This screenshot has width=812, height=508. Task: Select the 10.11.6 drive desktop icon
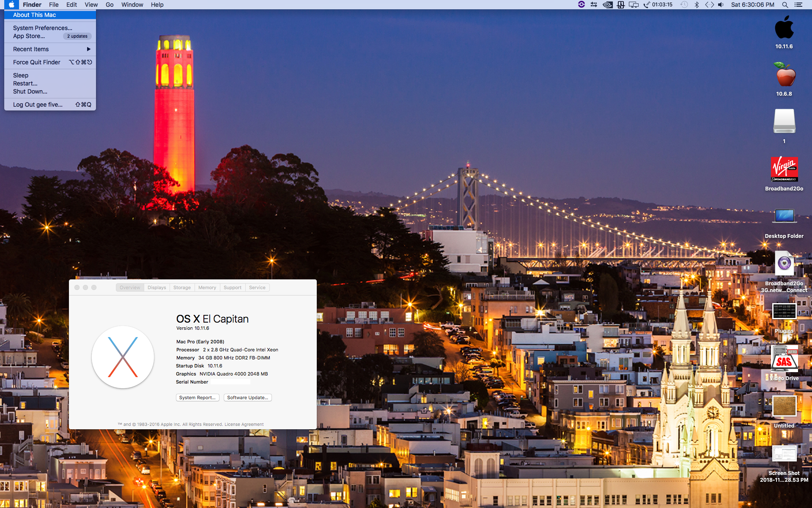pyautogui.click(x=784, y=28)
